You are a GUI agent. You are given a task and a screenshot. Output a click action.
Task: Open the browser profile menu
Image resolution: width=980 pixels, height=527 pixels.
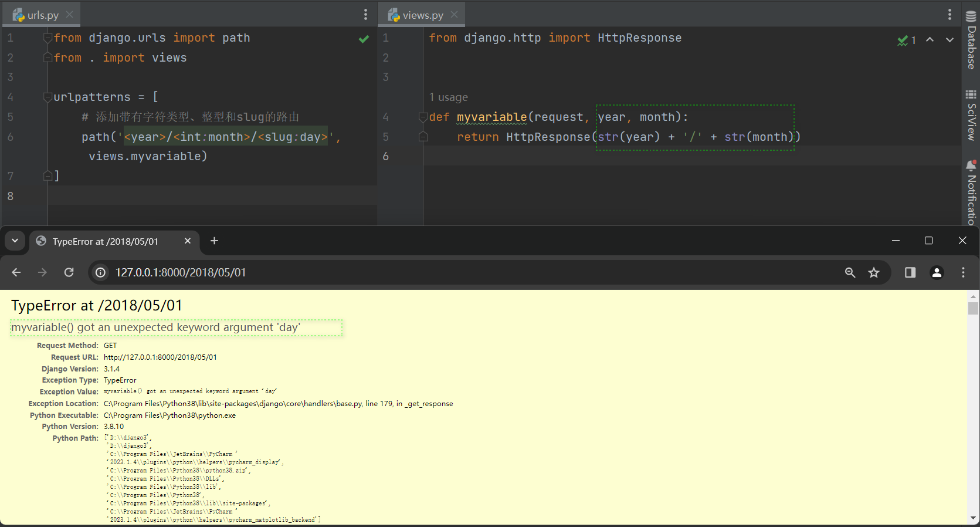click(x=937, y=272)
